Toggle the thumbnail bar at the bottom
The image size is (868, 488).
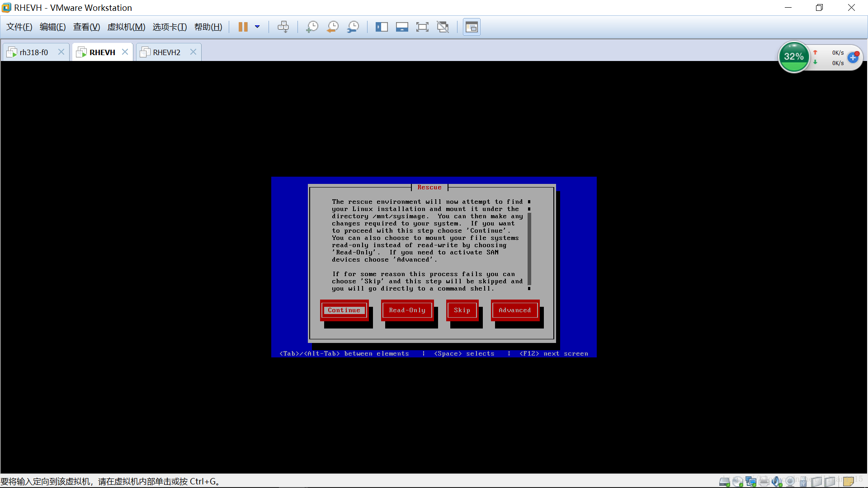pyautogui.click(x=402, y=27)
